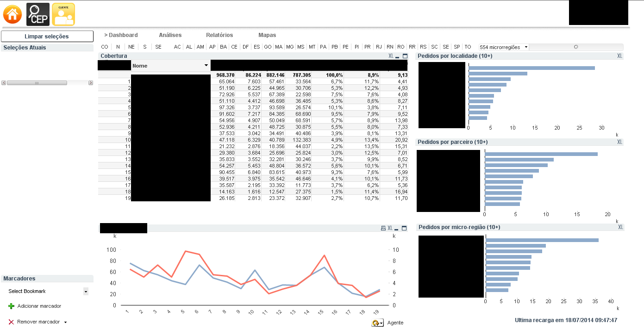Expand the Remover marcador arrow menu
This screenshot has height=336, width=644.
click(65, 322)
